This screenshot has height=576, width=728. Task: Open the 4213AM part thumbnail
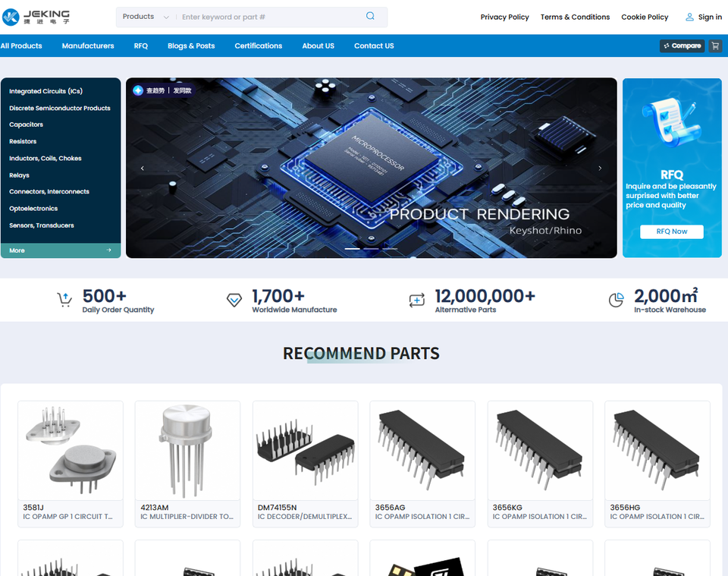[x=187, y=451]
